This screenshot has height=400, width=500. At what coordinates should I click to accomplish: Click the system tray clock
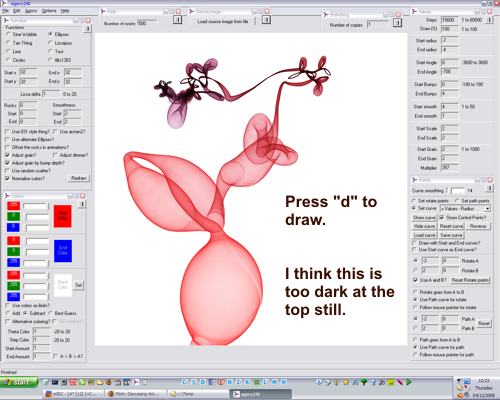point(483,380)
